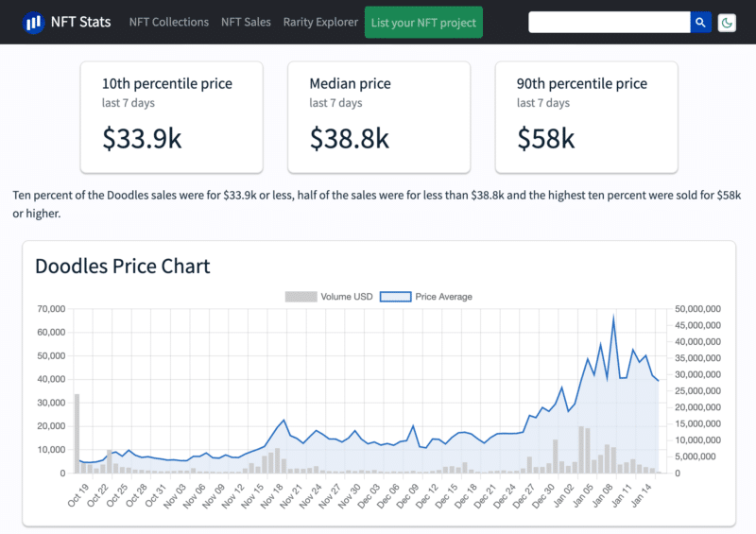Click the 70,000 left axis label
Screen dimensions: 756x534
coord(51,309)
